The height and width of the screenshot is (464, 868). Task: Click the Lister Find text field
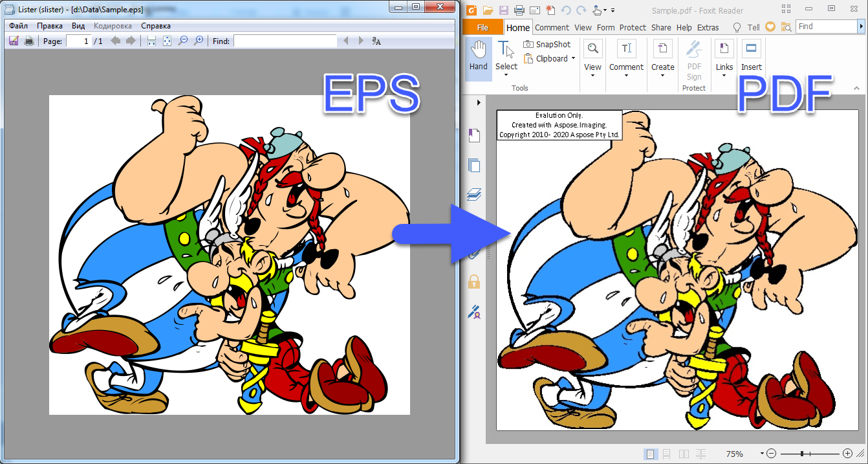(285, 41)
